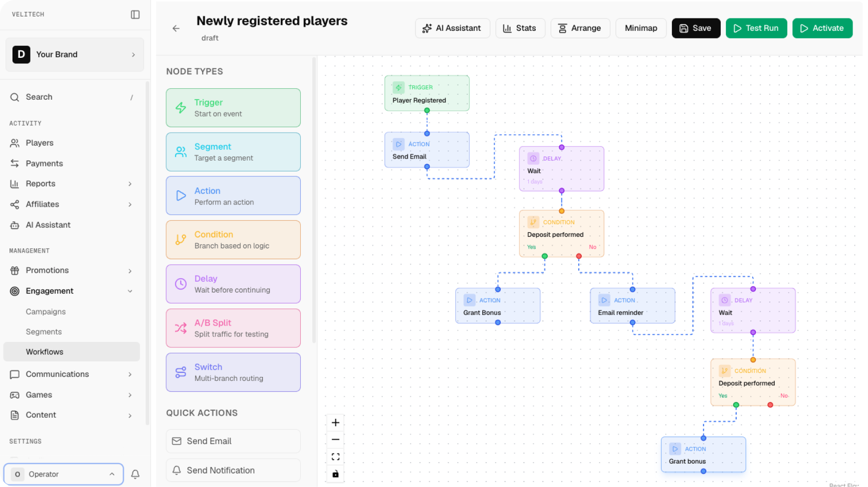
Task: Click the Engagement target icon
Action: [x=15, y=291]
